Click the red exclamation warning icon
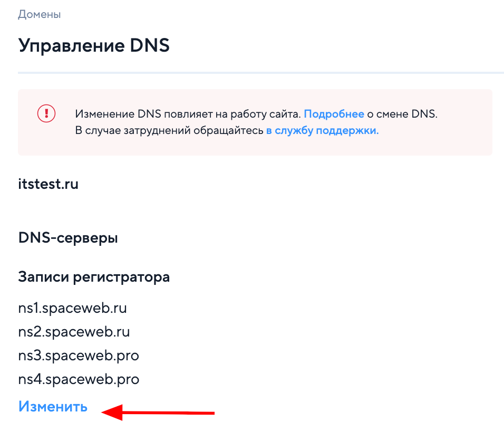Viewport: 504px width, 441px height. pyautogui.click(x=46, y=113)
